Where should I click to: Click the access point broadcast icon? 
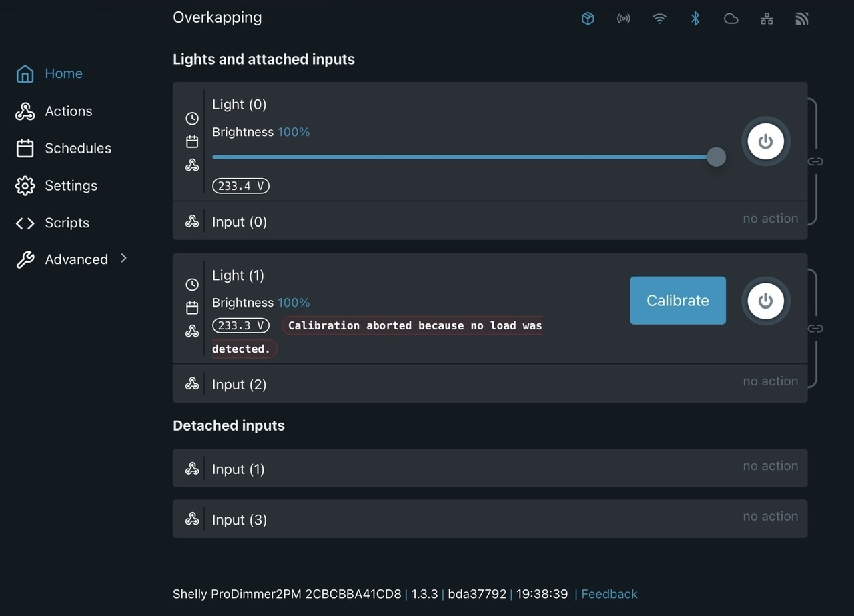(623, 19)
